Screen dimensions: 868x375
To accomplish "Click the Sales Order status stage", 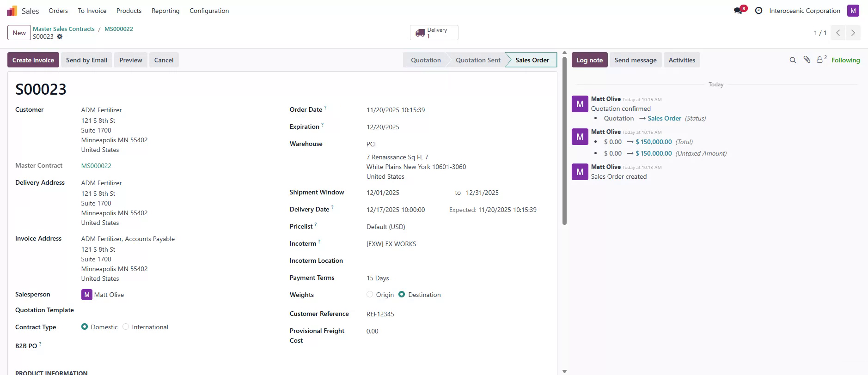I will pos(532,60).
